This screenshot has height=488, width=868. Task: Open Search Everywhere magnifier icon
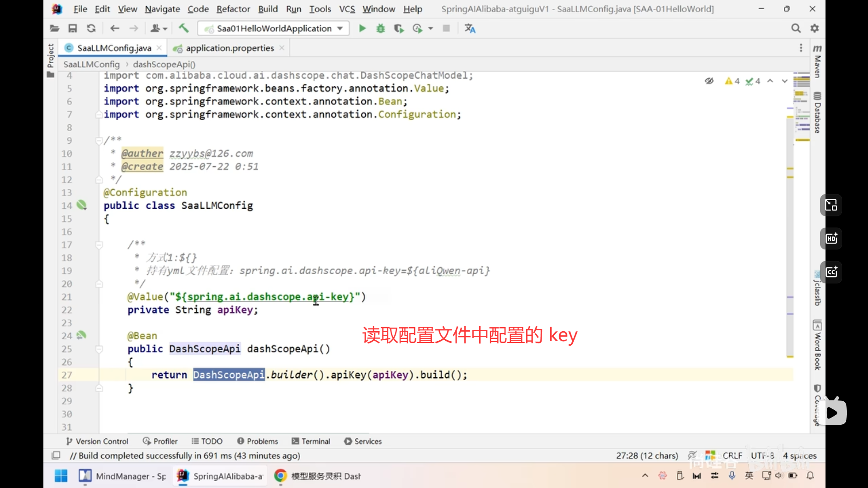point(796,28)
